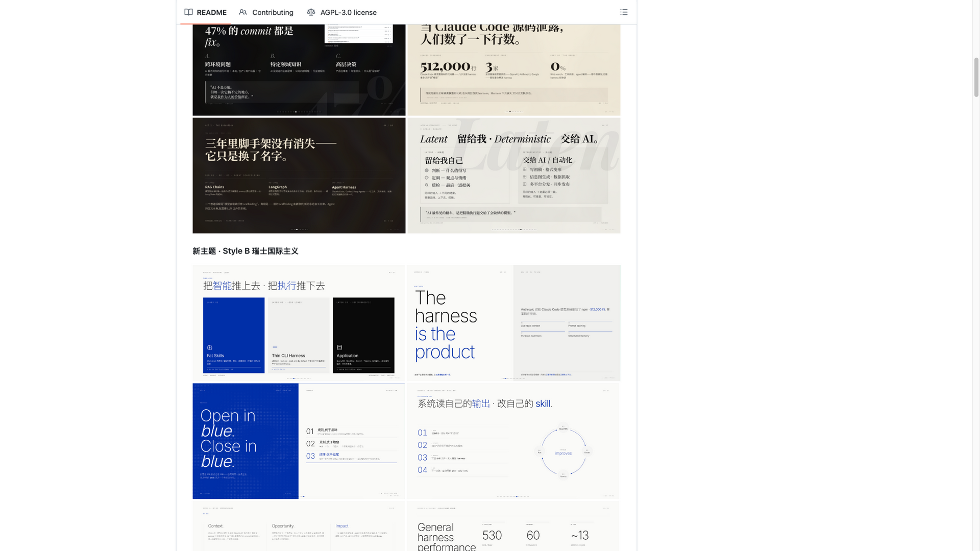Open the dark '三年里脚手架没有消失' slide image

click(299, 176)
